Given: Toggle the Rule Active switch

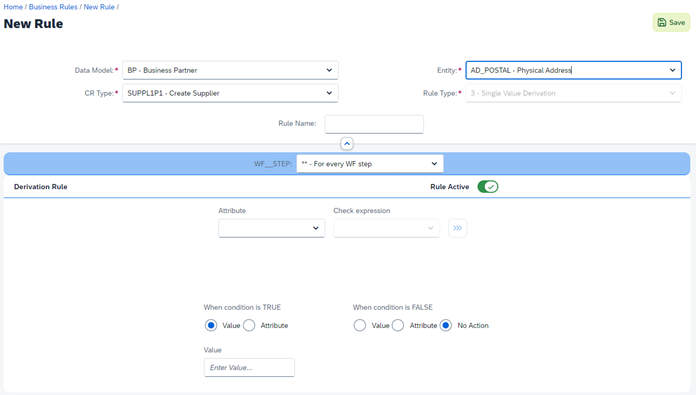Looking at the screenshot, I should click(x=488, y=187).
